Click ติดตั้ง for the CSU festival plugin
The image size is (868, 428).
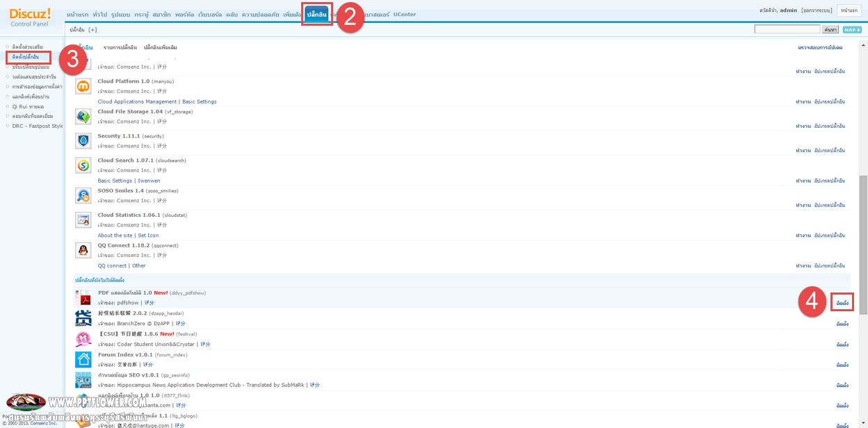click(x=842, y=344)
